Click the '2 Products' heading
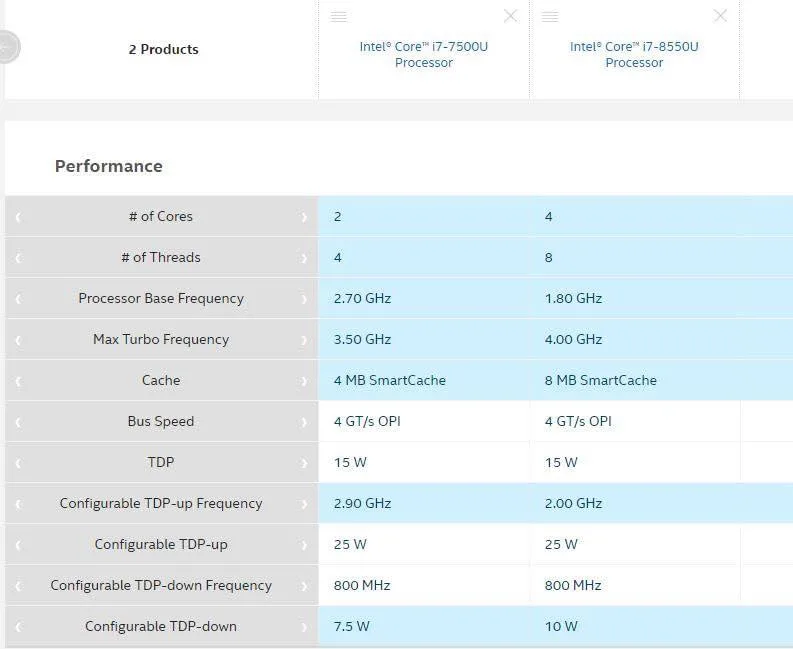The image size is (793, 649). tap(163, 49)
